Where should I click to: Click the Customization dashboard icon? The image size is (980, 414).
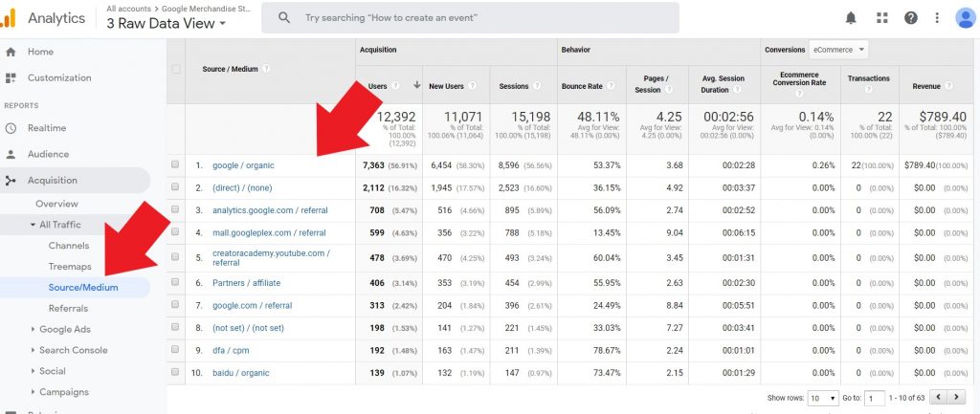pyautogui.click(x=11, y=78)
